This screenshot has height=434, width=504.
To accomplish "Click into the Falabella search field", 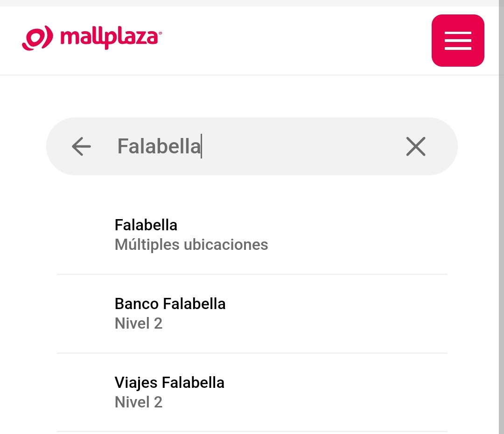I will (x=251, y=146).
